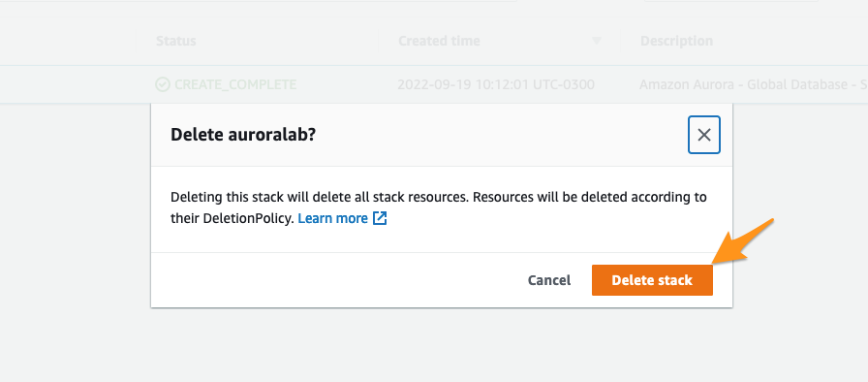Open the Learn more link

[332, 218]
